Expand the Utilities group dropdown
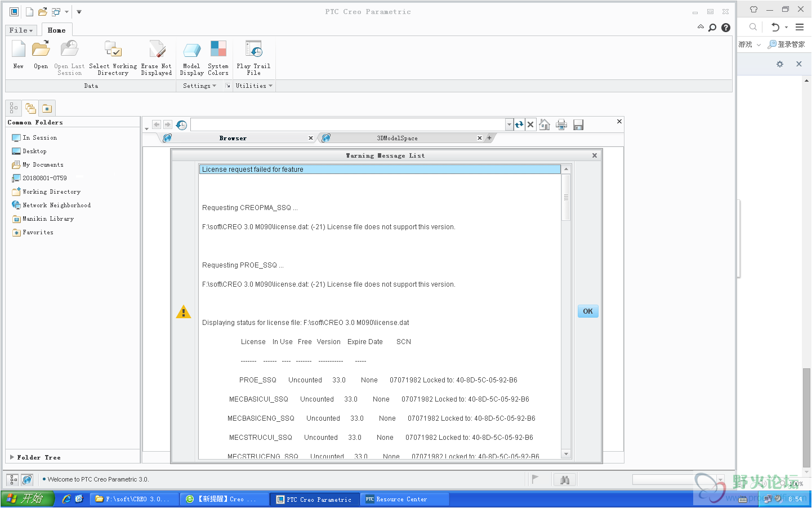Viewport: 812px width, 508px height. (x=254, y=86)
